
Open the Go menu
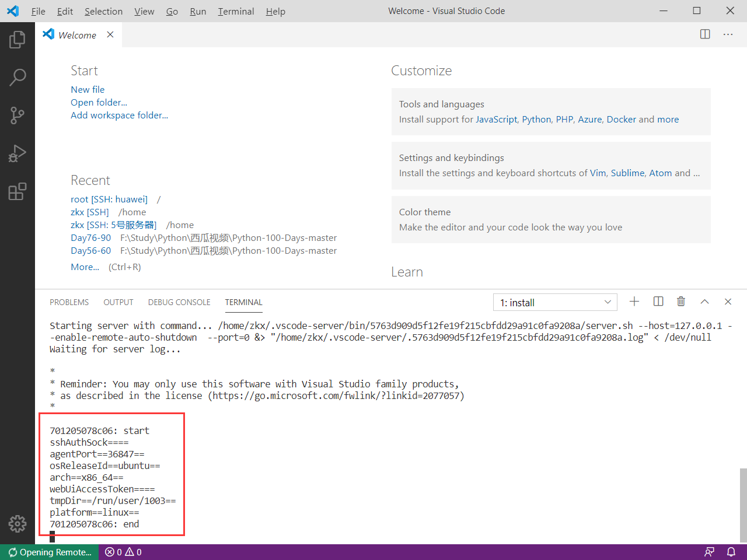coord(172,11)
